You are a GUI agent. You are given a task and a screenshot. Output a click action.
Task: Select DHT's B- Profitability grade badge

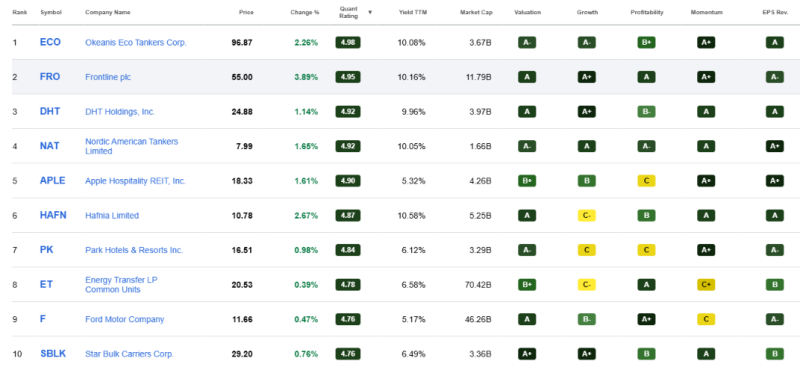646,112
